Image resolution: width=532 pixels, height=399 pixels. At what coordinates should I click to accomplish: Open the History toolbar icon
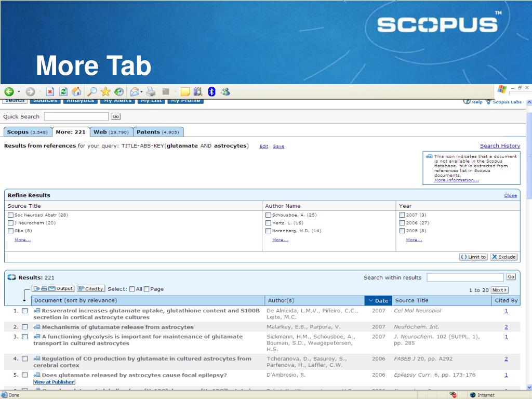click(119, 91)
